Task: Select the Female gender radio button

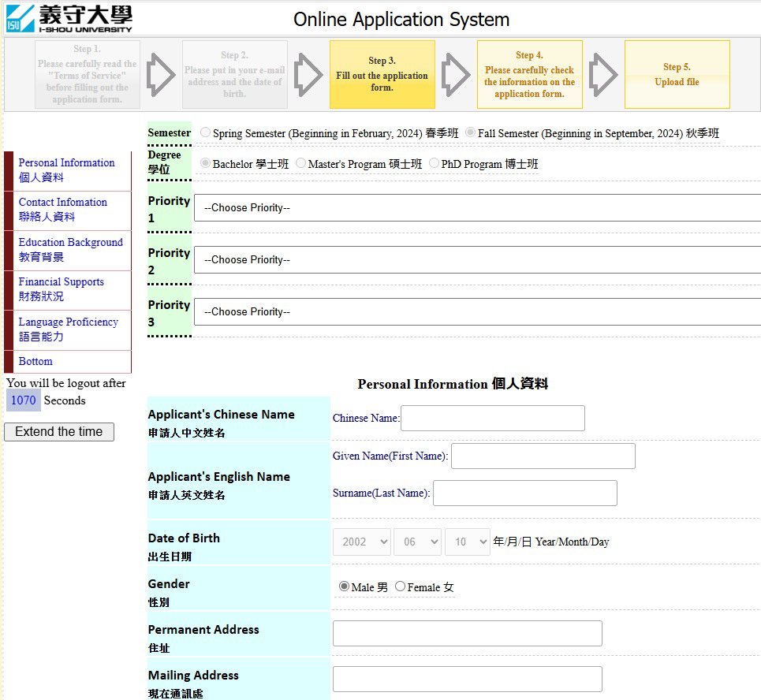Action: [x=401, y=586]
